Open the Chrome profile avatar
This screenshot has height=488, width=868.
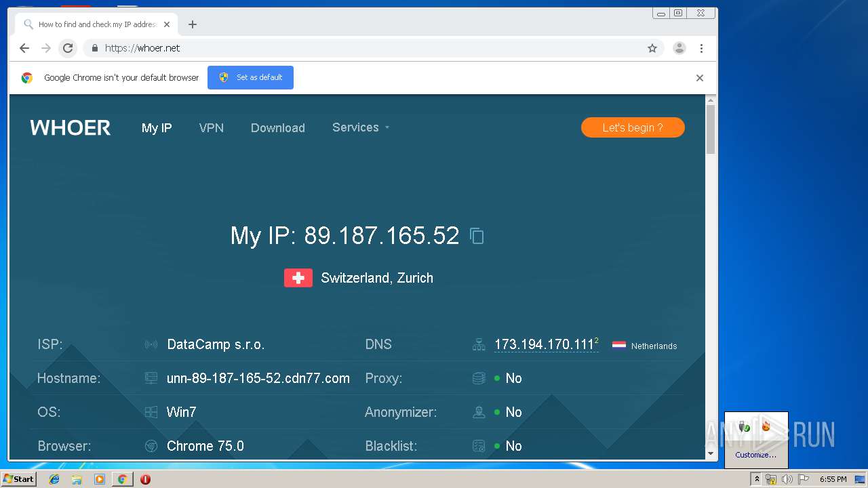(x=679, y=48)
